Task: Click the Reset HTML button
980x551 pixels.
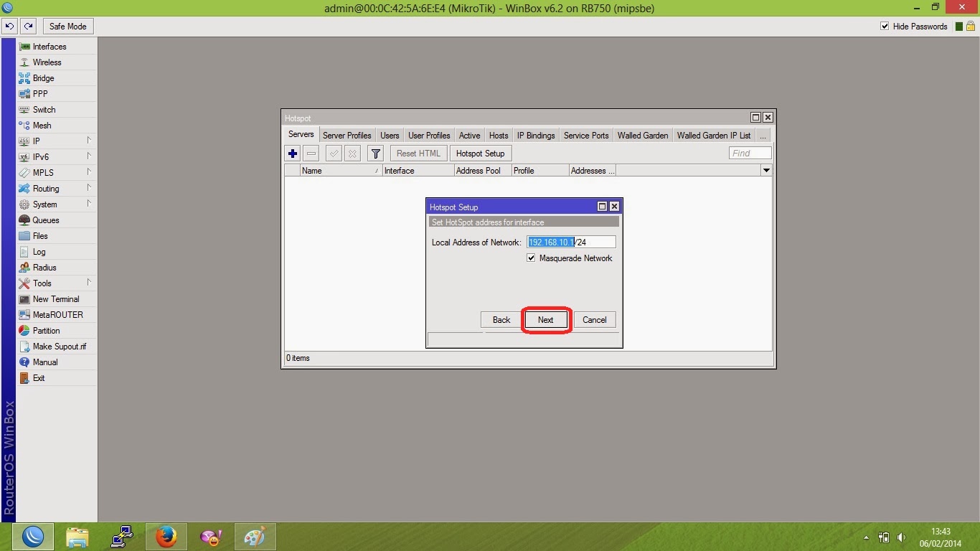Action: [418, 154]
